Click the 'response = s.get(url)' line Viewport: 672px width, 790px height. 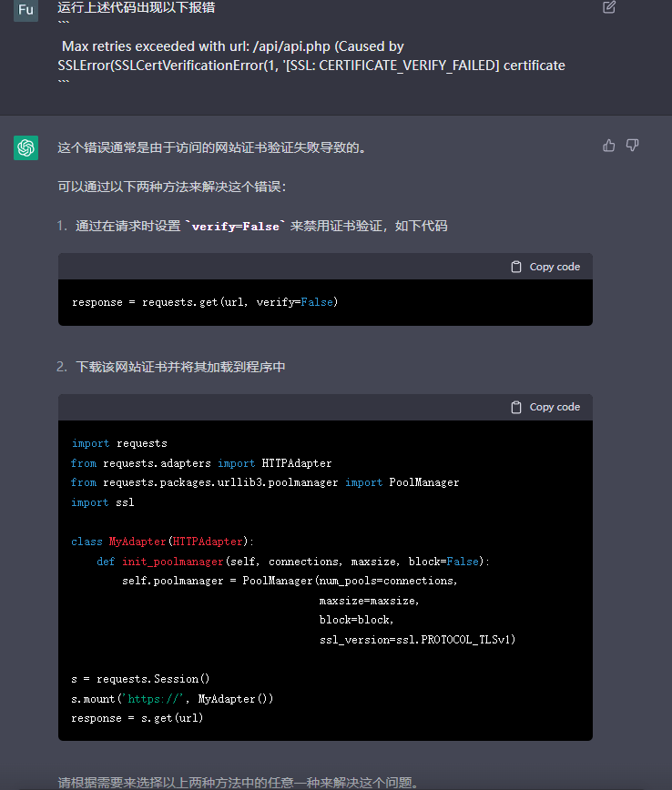click(x=137, y=718)
